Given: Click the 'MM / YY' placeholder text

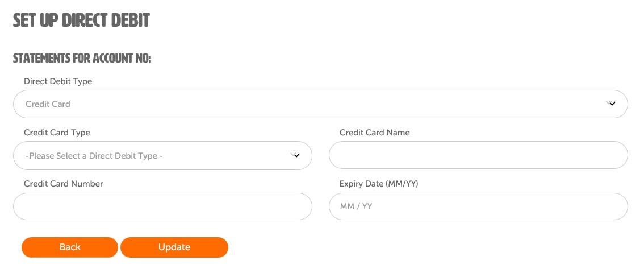Looking at the screenshot, I should [356, 206].
